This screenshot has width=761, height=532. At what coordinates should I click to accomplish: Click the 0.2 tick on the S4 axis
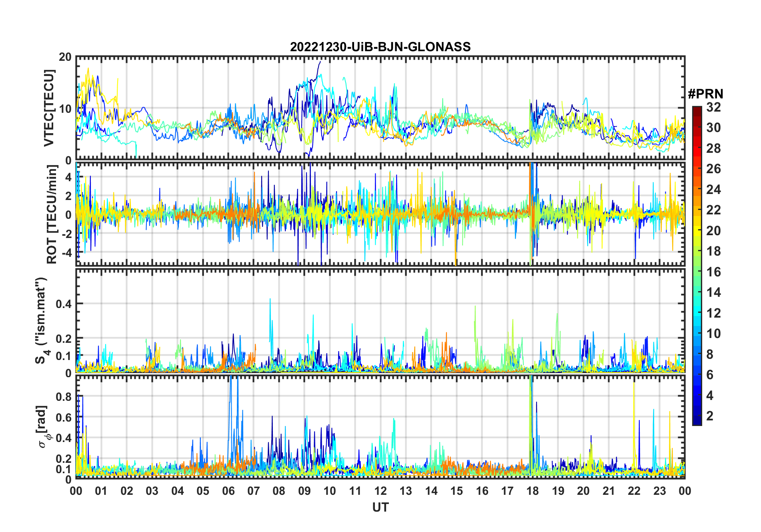click(x=64, y=338)
